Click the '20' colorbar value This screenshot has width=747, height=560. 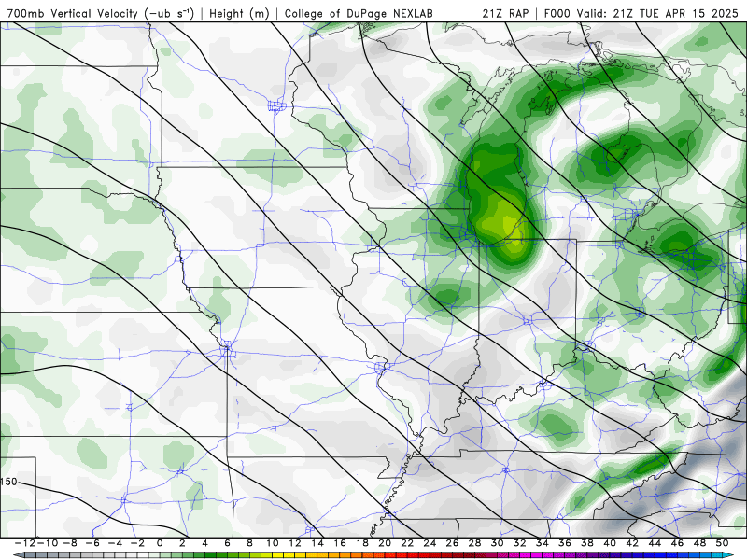tap(385, 543)
